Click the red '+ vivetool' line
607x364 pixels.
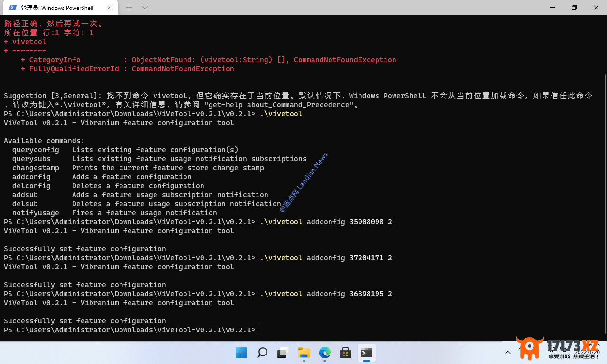tap(25, 42)
